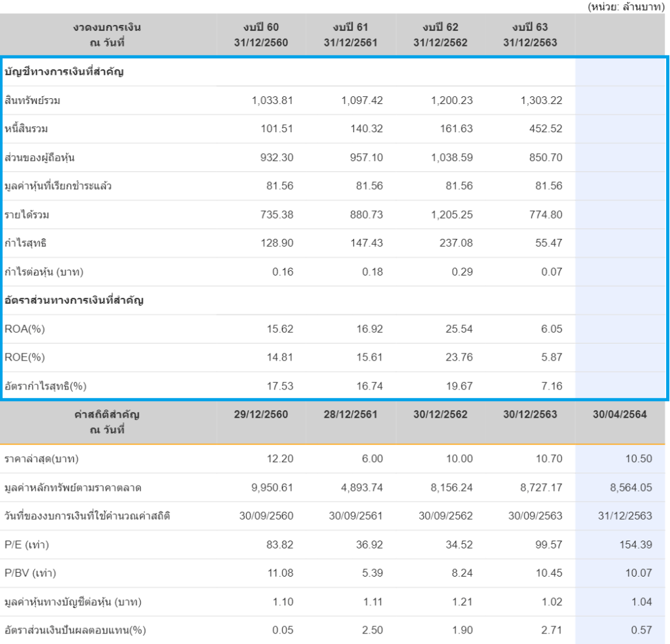Select the dividend yield value 2.71
670x644 pixels.
point(551,630)
